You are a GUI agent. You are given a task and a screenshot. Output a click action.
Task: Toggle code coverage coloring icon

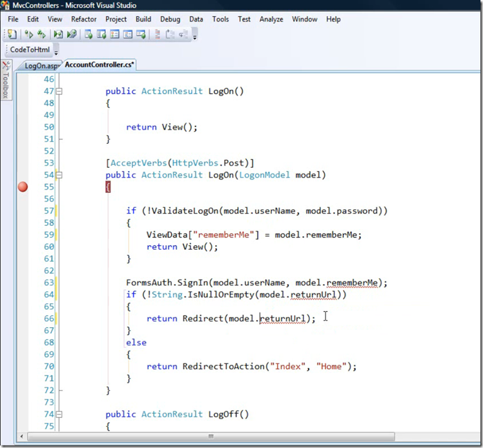tap(157, 34)
